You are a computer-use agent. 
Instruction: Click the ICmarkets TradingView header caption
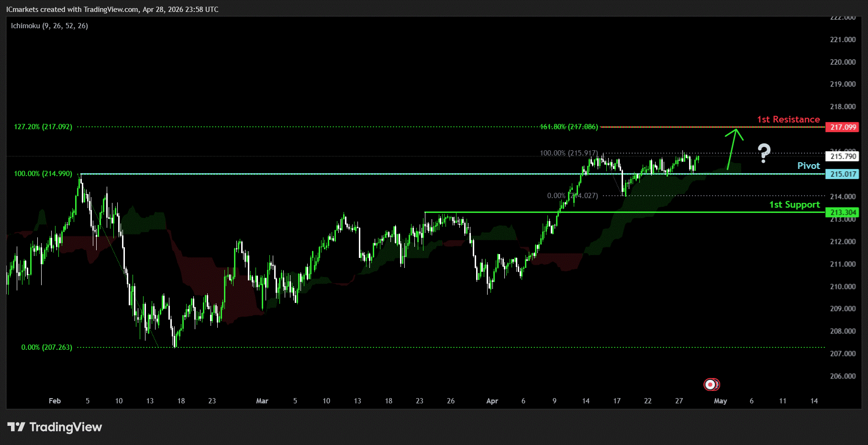pos(112,10)
